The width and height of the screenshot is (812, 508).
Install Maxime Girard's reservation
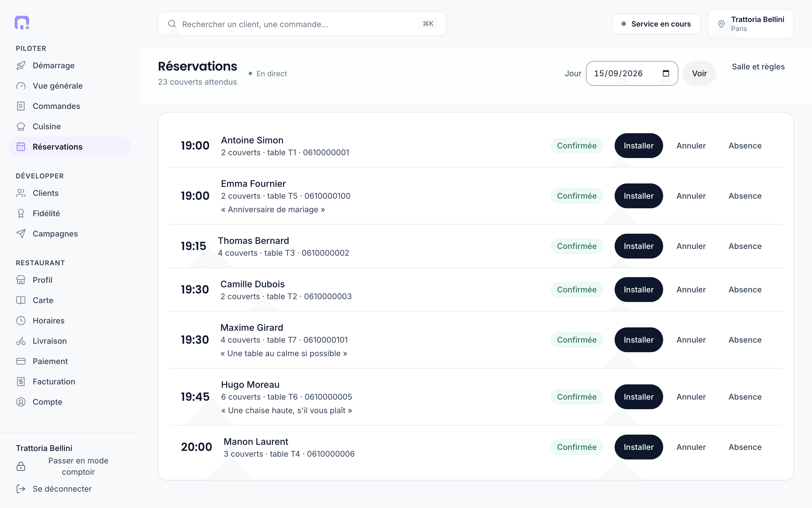point(639,340)
